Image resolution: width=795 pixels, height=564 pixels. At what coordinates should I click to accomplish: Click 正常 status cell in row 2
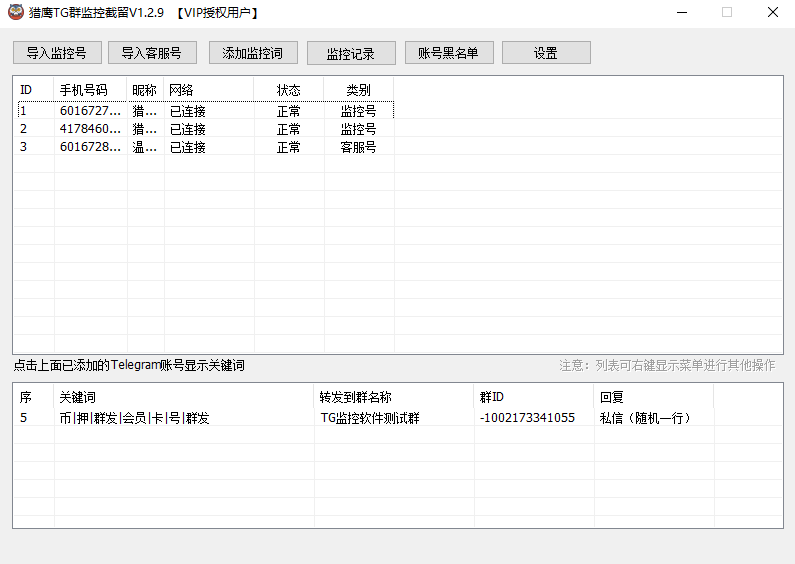click(288, 129)
